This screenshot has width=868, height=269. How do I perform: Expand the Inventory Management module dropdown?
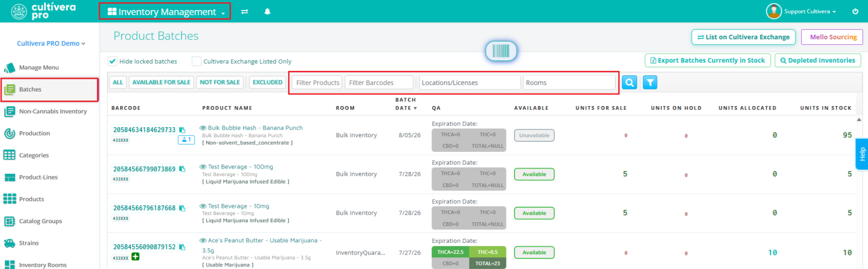[165, 12]
